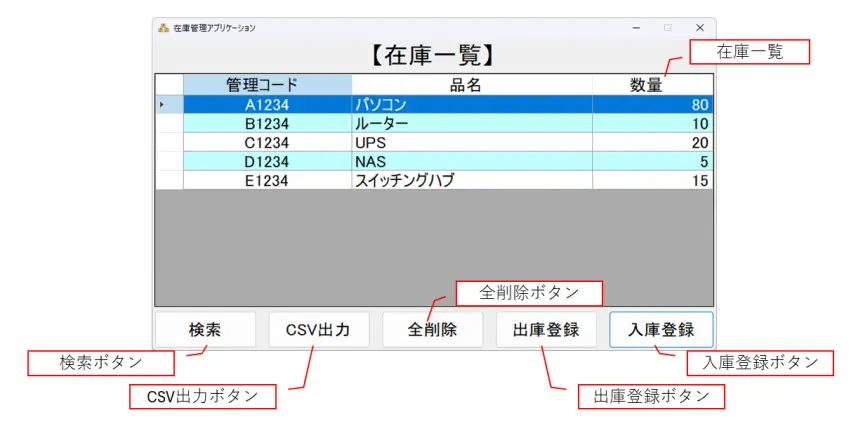Close the 在庫管理アプリケーション window
The width and height of the screenshot is (860, 422).
(700, 28)
